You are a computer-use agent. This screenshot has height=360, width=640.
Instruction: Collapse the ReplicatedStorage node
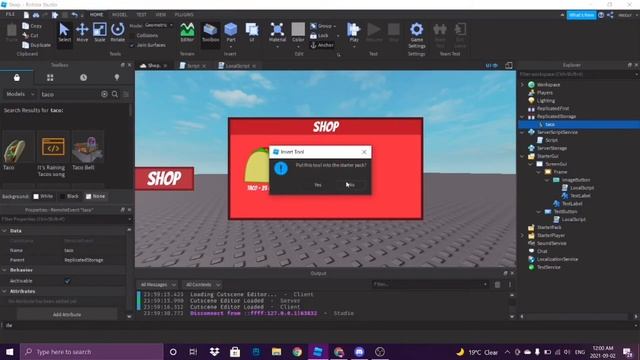522,116
